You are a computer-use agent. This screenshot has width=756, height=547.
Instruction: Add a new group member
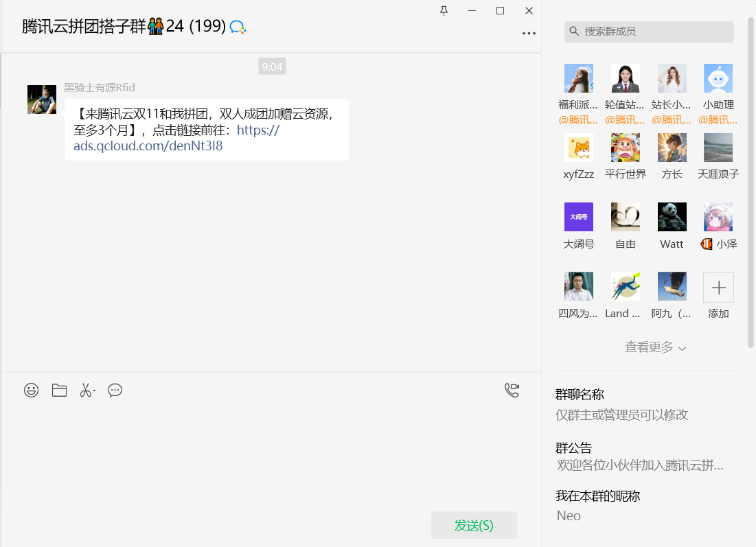718,288
